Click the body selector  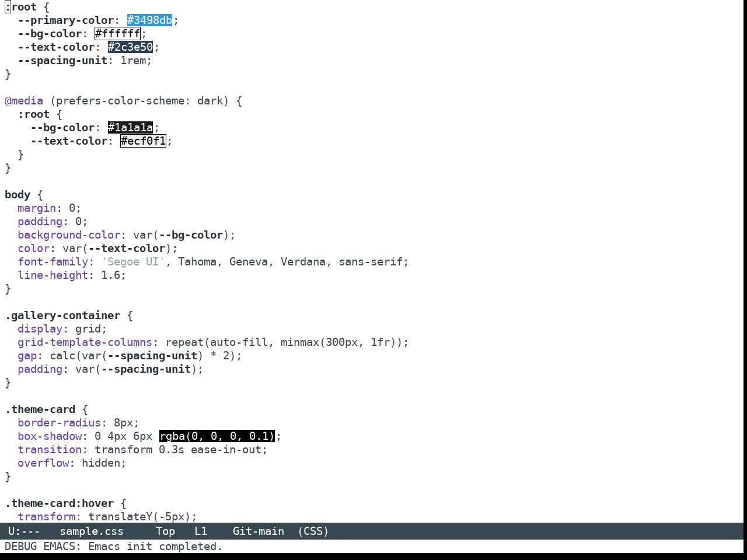click(x=18, y=194)
